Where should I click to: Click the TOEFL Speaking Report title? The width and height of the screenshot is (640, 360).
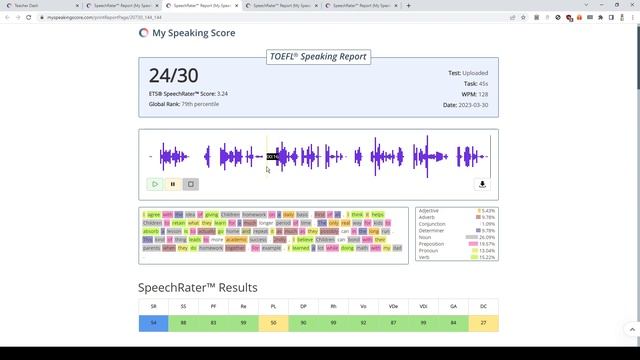(318, 57)
